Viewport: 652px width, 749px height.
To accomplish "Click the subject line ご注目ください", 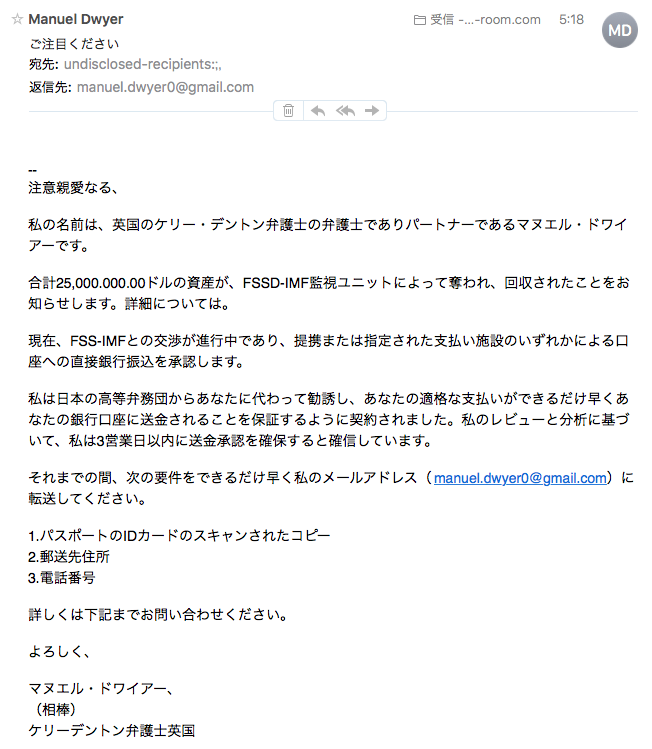I will point(74,44).
